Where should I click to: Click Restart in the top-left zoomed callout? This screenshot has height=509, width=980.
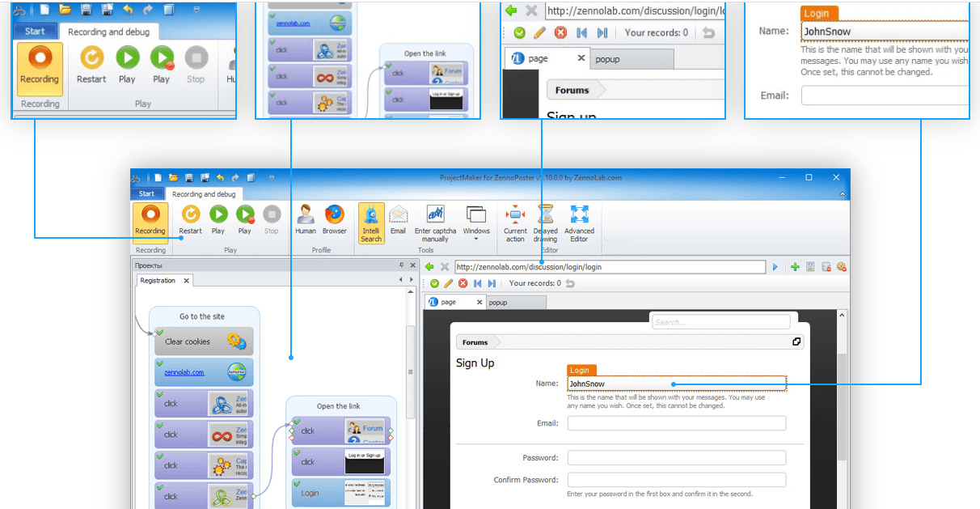coord(91,66)
